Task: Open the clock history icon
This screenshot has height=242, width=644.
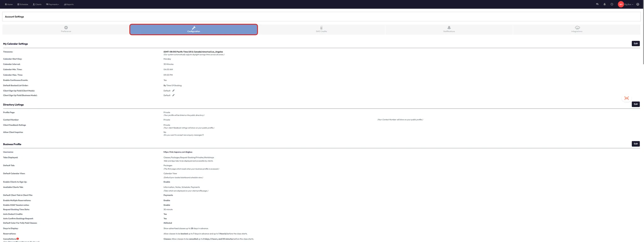Action: (x=612, y=4)
